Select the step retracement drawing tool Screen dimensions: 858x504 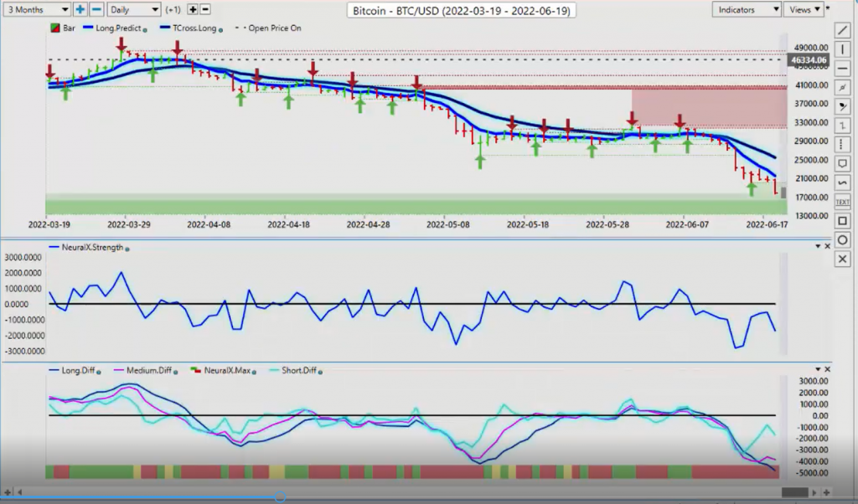[843, 126]
